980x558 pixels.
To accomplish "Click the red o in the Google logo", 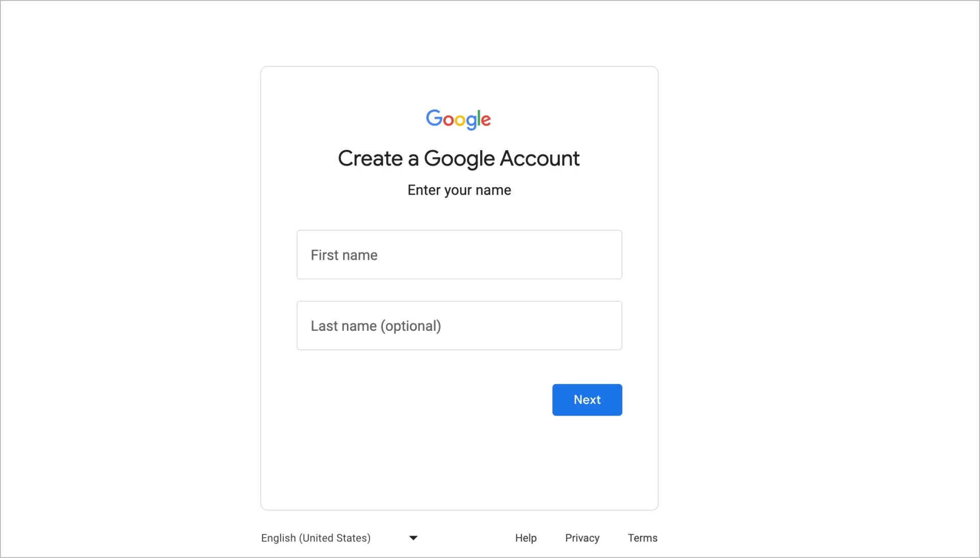I will coord(448,120).
